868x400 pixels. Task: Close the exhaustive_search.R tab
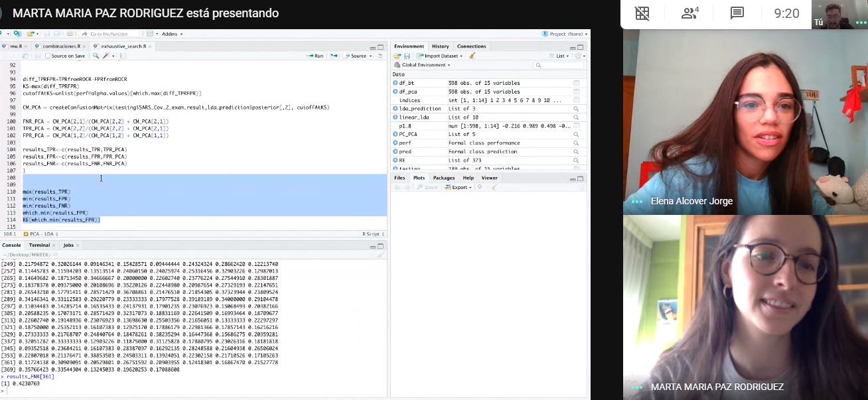coord(150,46)
